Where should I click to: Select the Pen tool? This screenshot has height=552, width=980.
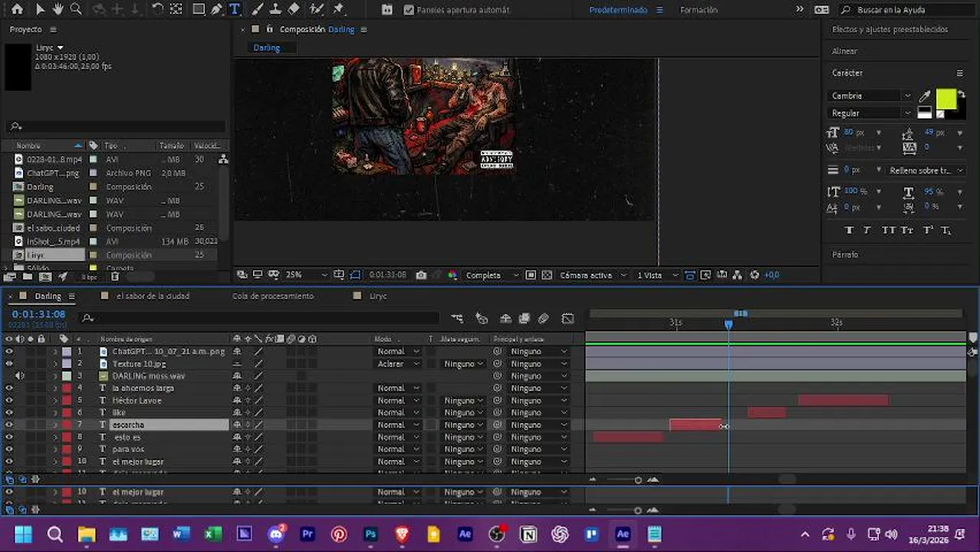[216, 9]
